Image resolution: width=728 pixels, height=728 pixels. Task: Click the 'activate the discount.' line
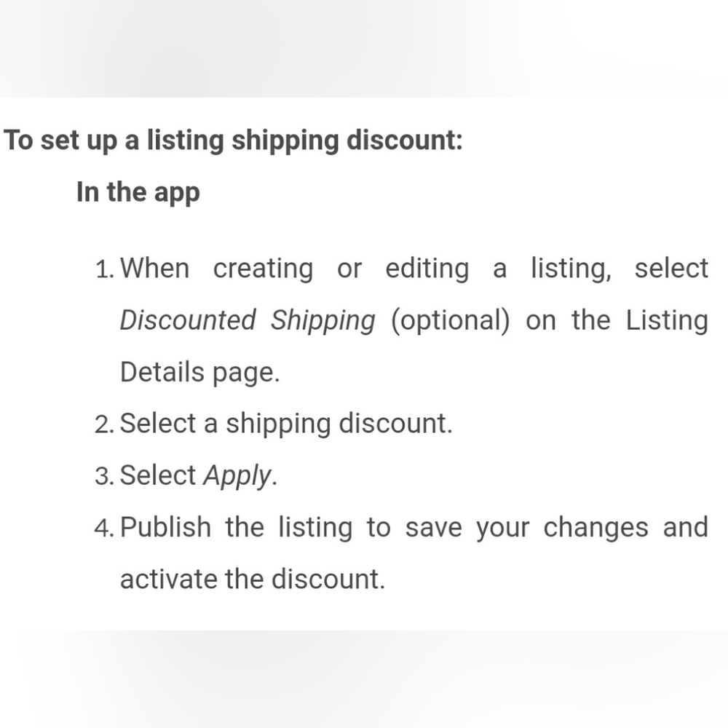click(251, 579)
